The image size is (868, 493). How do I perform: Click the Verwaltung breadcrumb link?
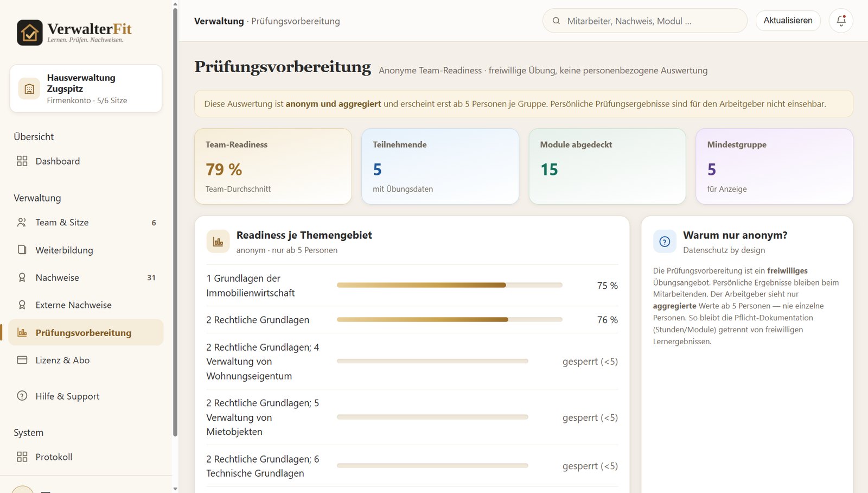click(219, 21)
